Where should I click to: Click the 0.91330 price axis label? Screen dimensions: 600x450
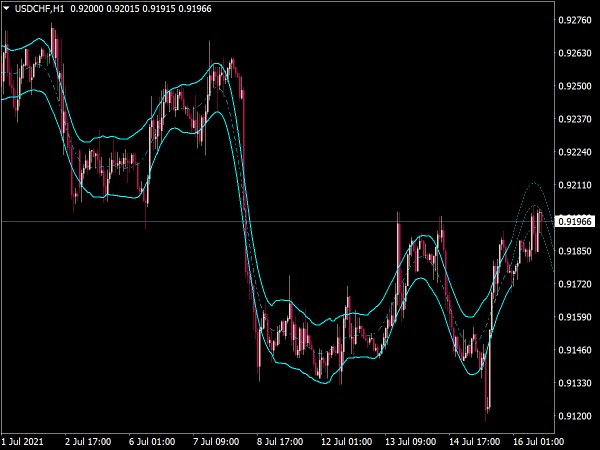575,383
